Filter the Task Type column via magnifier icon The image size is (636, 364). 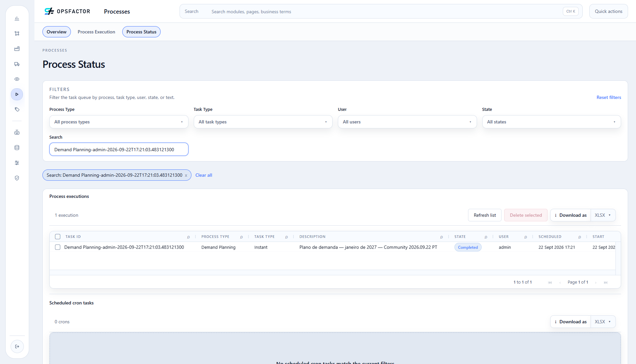pyautogui.click(x=287, y=237)
